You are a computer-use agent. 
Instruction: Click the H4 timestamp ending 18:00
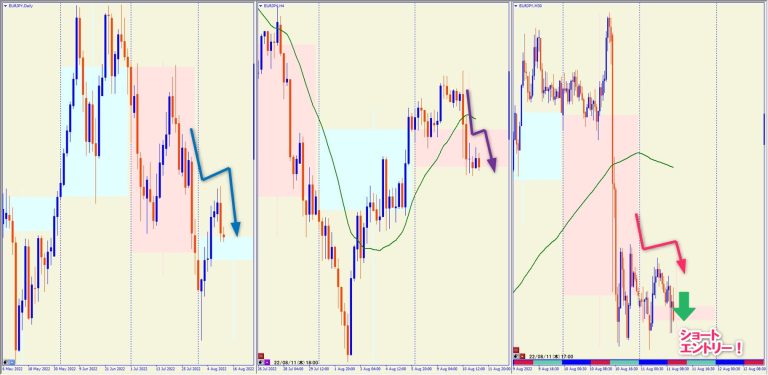pos(296,362)
